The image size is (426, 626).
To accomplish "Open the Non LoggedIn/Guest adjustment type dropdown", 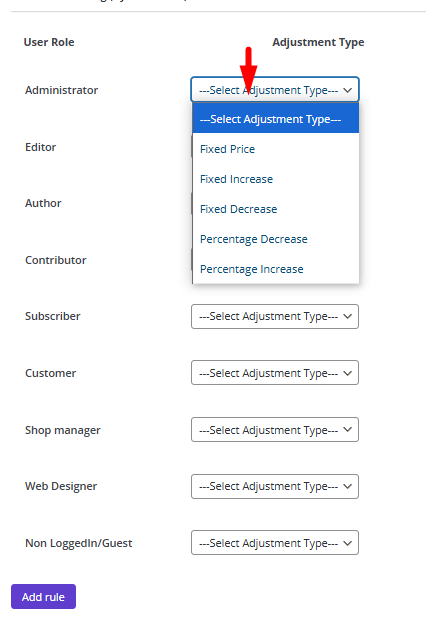I will click(x=275, y=543).
